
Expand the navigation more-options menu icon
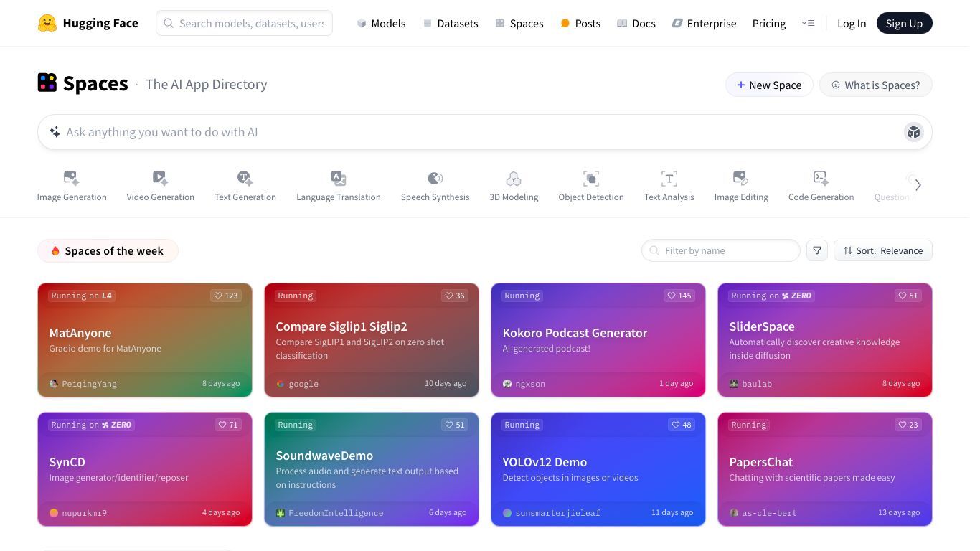[808, 23]
